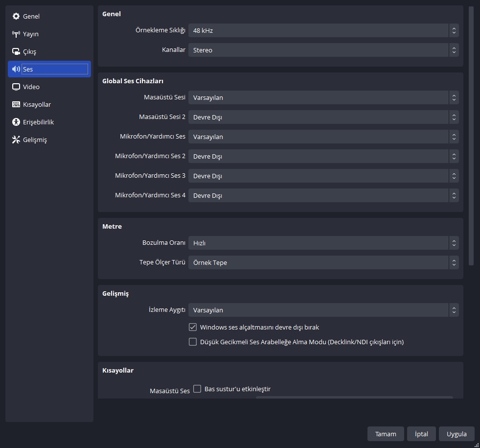Select the Kısayollar keyboard icon
The image size is (480, 448).
pos(16,104)
